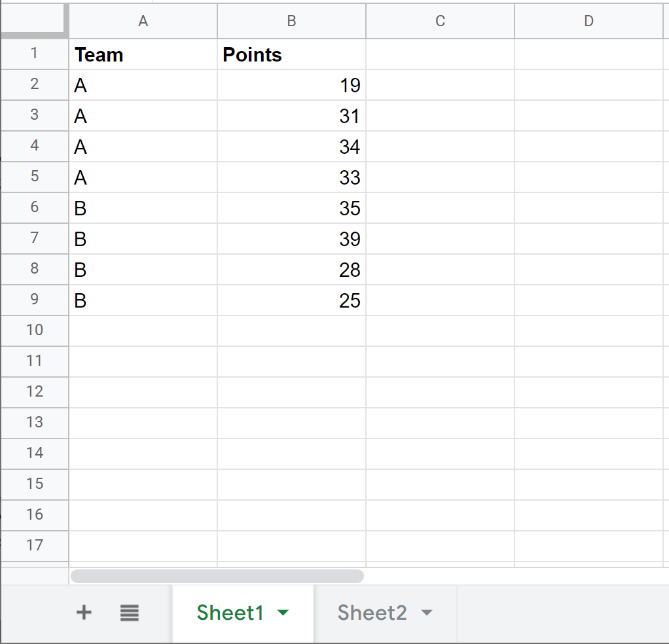669x644 pixels.
Task: Switch to the Sheet2 tab
Action: [372, 613]
